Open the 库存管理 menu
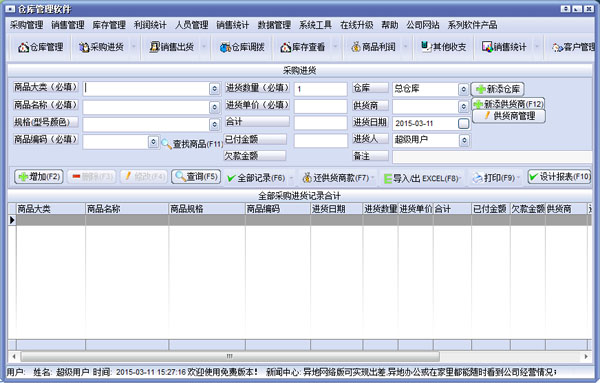600x383 pixels. coord(109,25)
